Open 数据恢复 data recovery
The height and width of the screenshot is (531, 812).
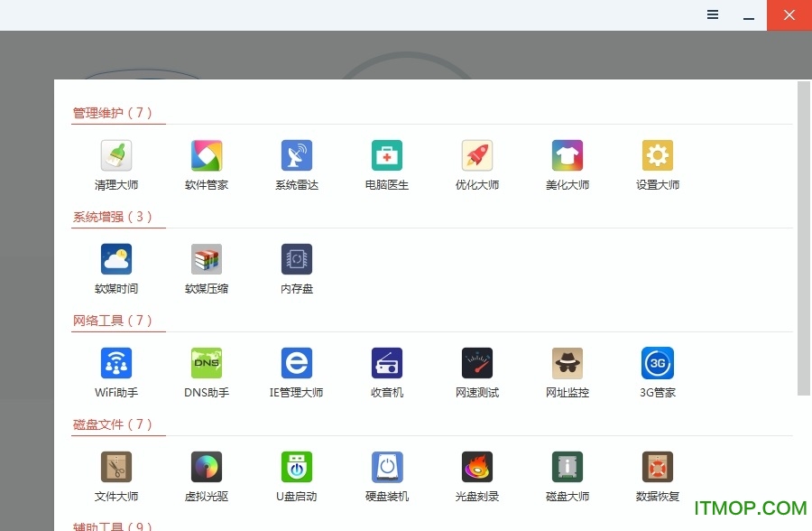point(657,474)
